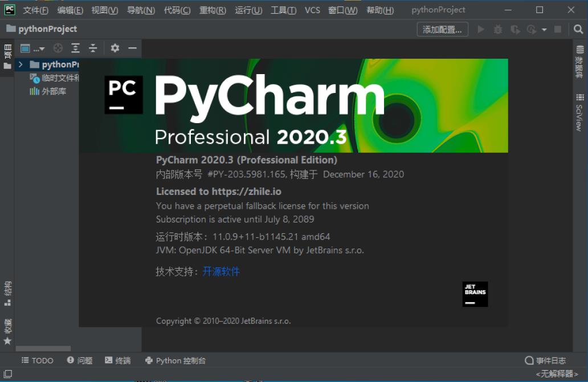Open the 编辑(E) menu

70,10
